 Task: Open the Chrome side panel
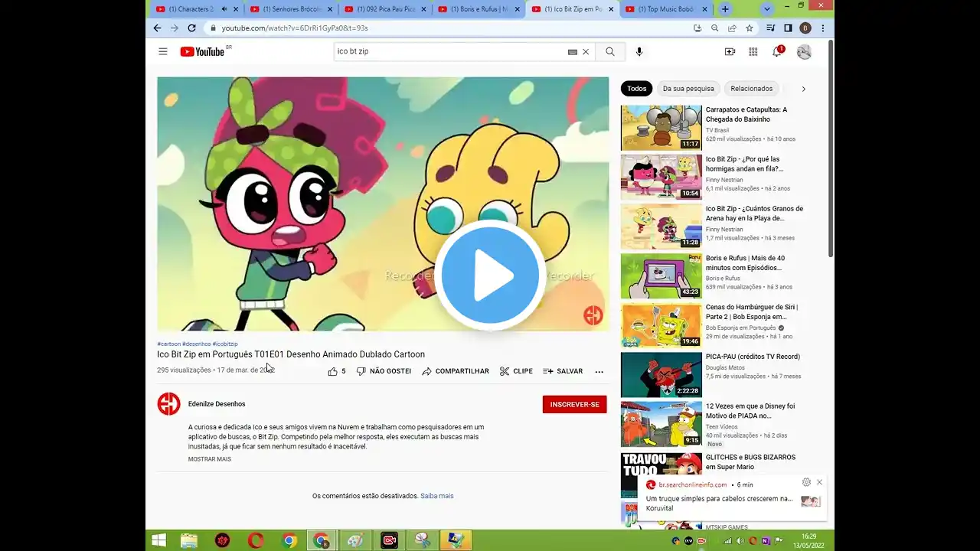point(788,28)
